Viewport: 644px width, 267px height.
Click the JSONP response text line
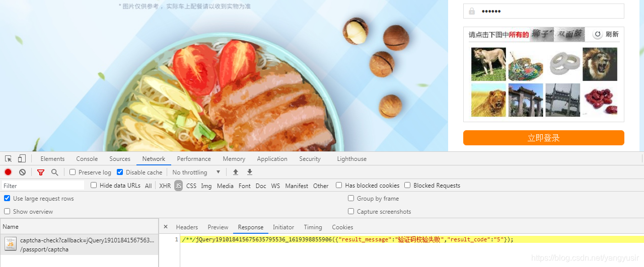[x=347, y=239]
